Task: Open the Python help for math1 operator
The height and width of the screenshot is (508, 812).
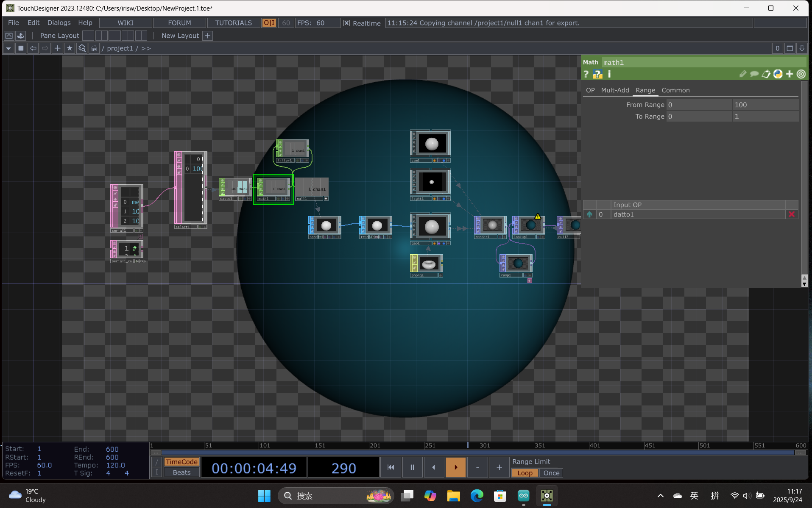Action: 597,74
